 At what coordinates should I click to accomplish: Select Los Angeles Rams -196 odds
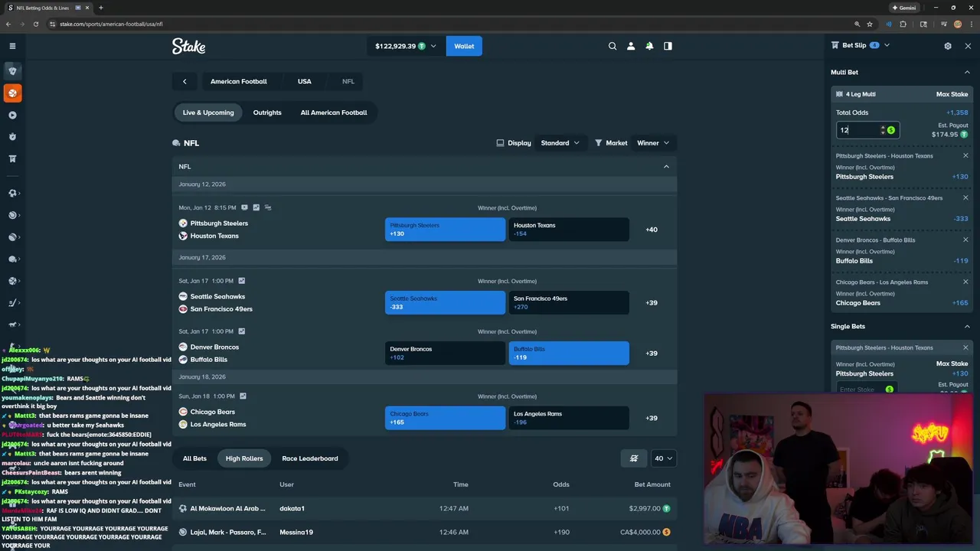click(569, 418)
